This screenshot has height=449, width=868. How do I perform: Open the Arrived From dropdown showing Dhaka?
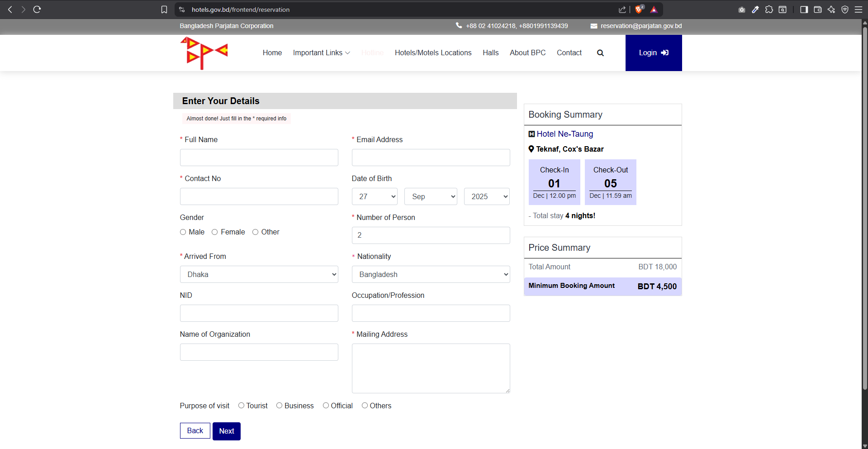[259, 274]
